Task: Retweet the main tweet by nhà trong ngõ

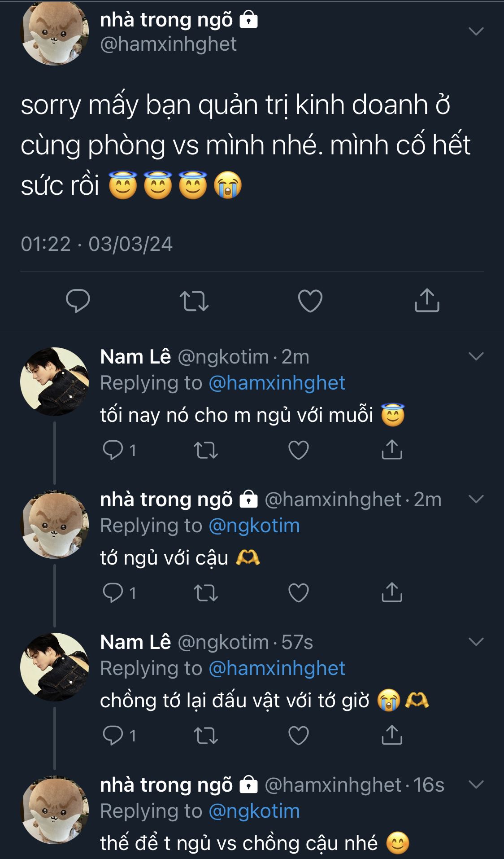Action: tap(194, 301)
